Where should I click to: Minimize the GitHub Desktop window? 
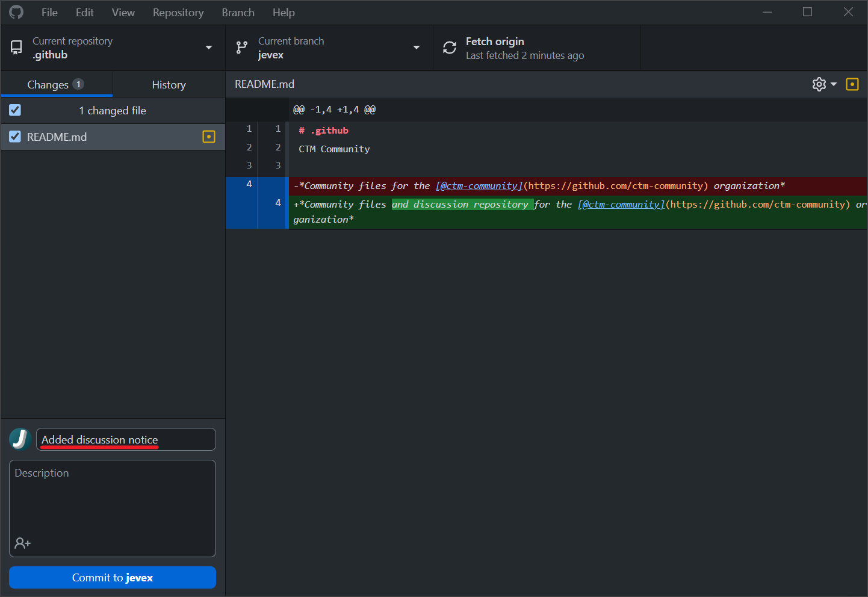(767, 12)
